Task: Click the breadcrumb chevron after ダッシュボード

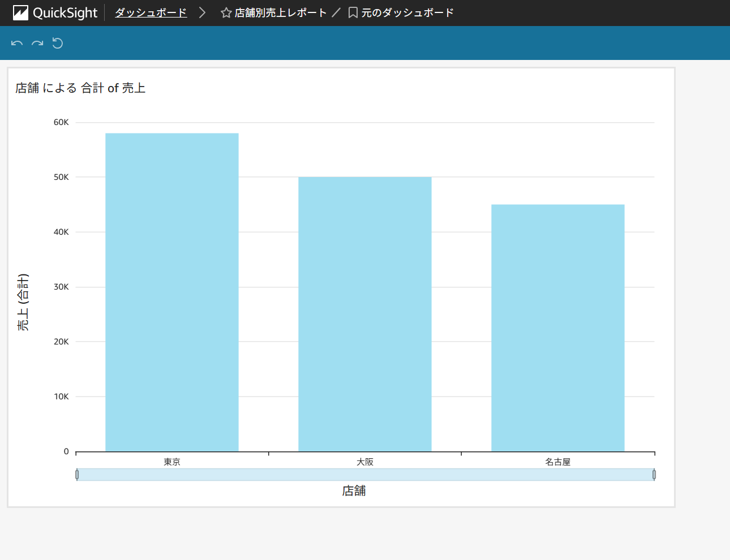Action: tap(202, 12)
